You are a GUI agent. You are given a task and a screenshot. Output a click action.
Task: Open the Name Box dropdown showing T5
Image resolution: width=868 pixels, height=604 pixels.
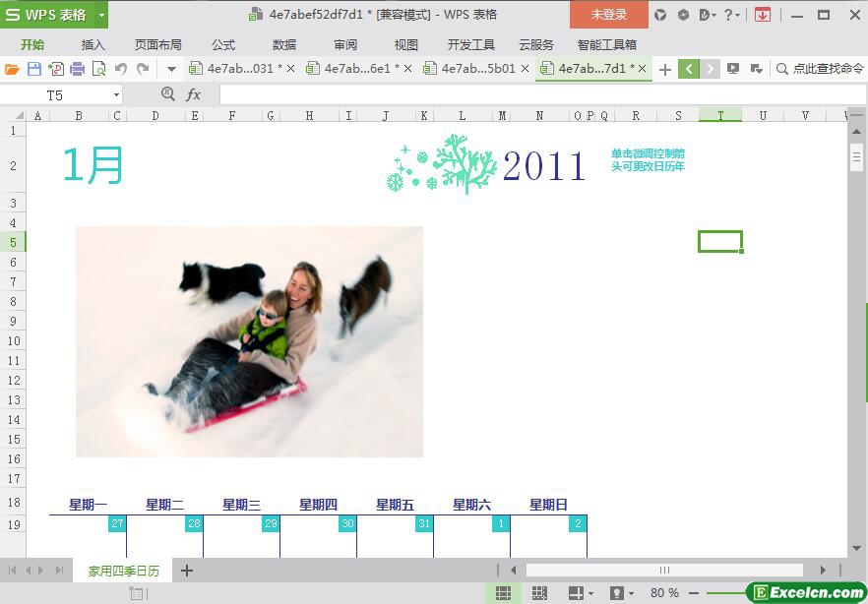116,95
